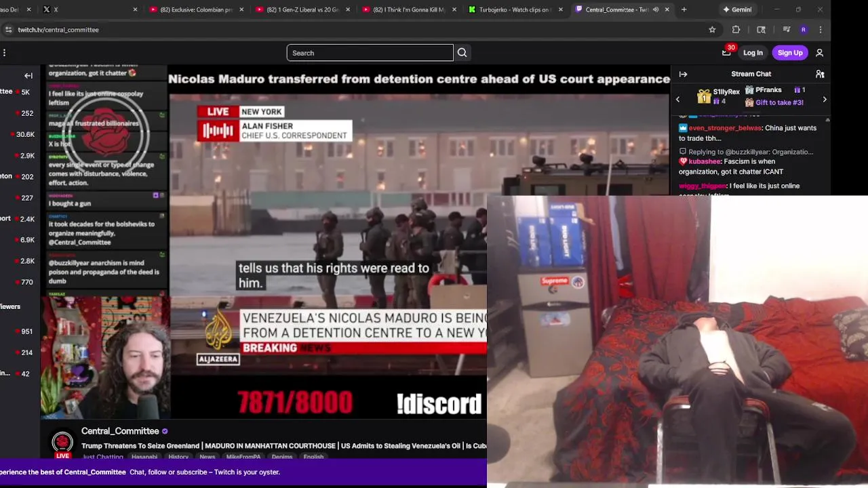Open the notifications inbox with 30 badge
This screenshot has width=868, height=488.
point(726,52)
